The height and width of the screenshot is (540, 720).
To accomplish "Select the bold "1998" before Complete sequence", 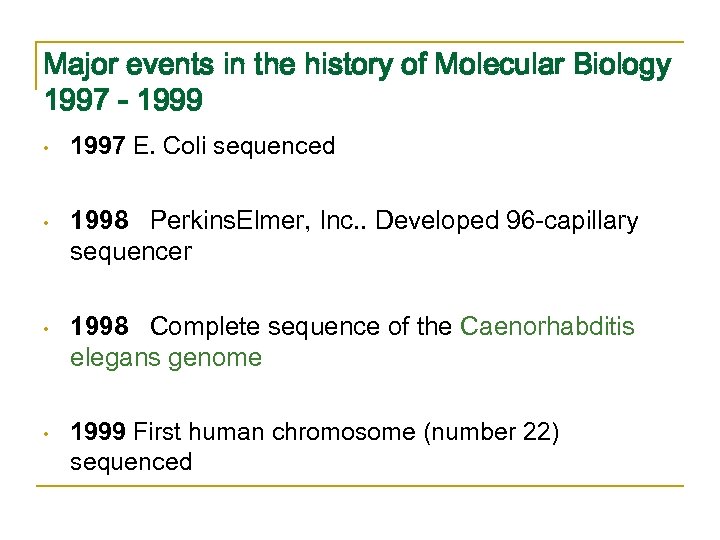I will pyautogui.click(x=98, y=327).
